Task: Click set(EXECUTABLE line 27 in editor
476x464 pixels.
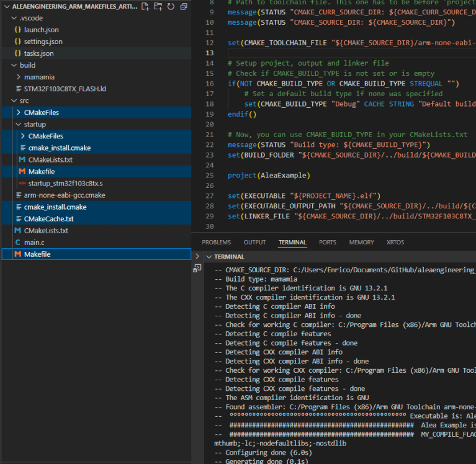Action: click(304, 196)
